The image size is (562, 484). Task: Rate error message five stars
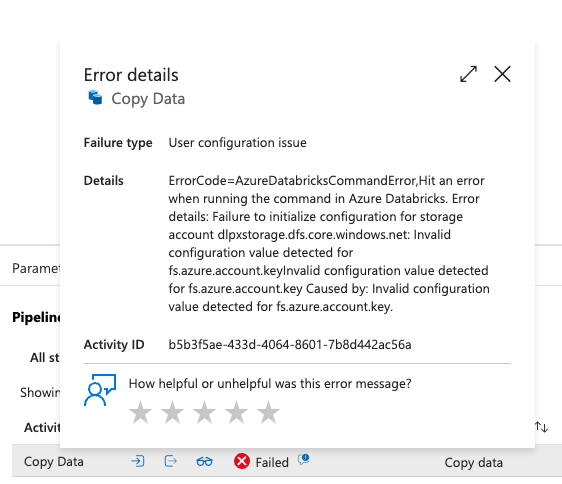[x=268, y=412]
